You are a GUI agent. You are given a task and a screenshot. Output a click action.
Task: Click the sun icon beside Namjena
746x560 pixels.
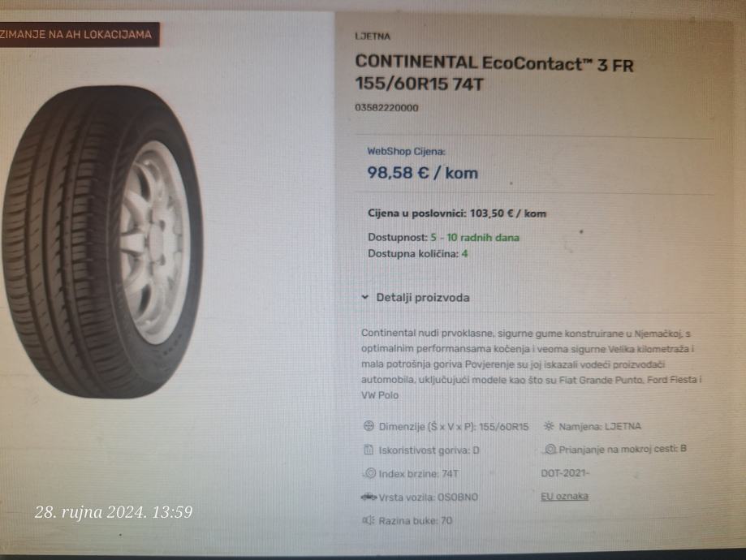click(549, 426)
